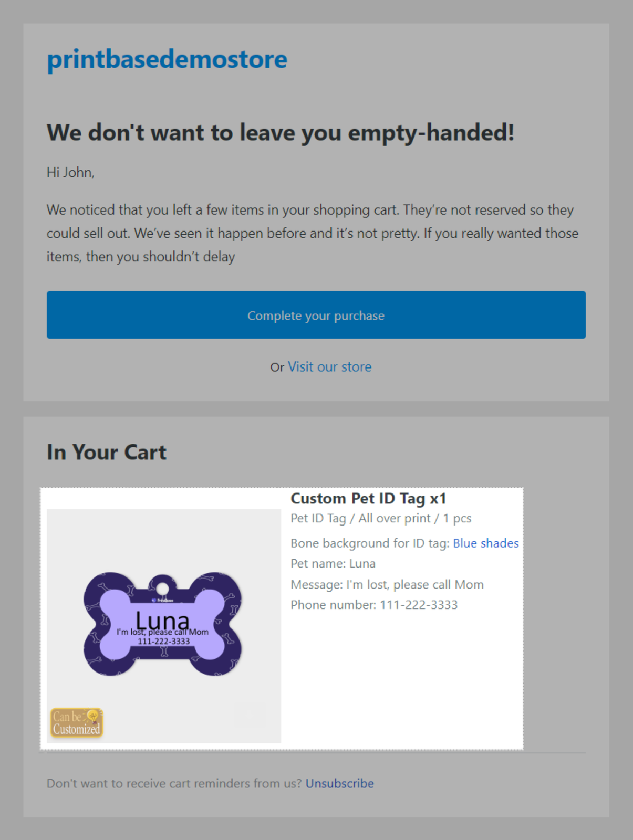Click the Phone number detail line
Viewport: 633px width, 840px height.
374,605
